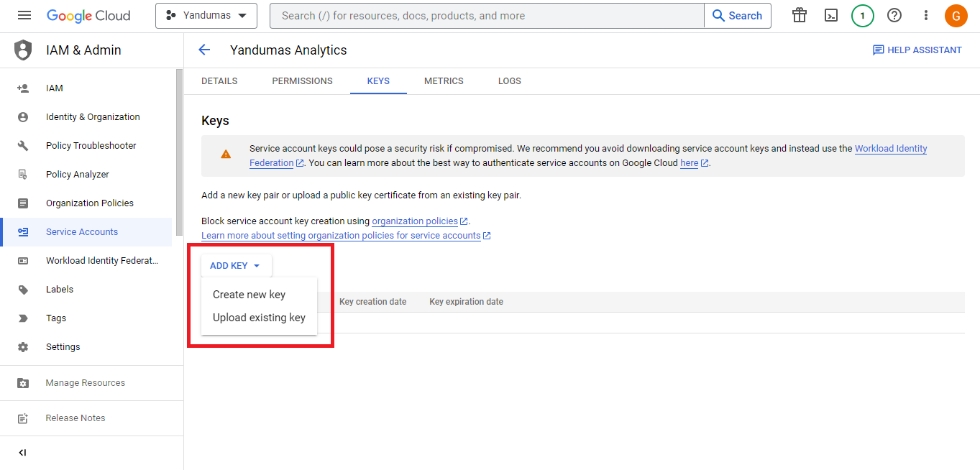Click the Organization Policies list icon

(23, 203)
